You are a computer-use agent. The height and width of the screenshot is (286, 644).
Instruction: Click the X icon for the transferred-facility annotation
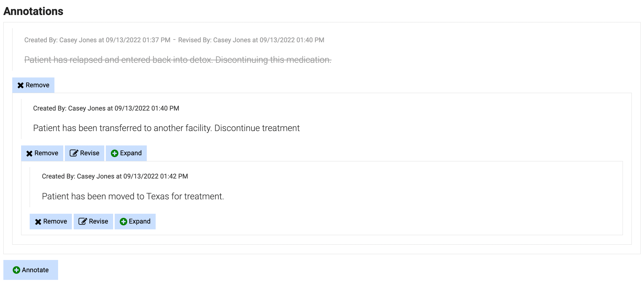29,153
